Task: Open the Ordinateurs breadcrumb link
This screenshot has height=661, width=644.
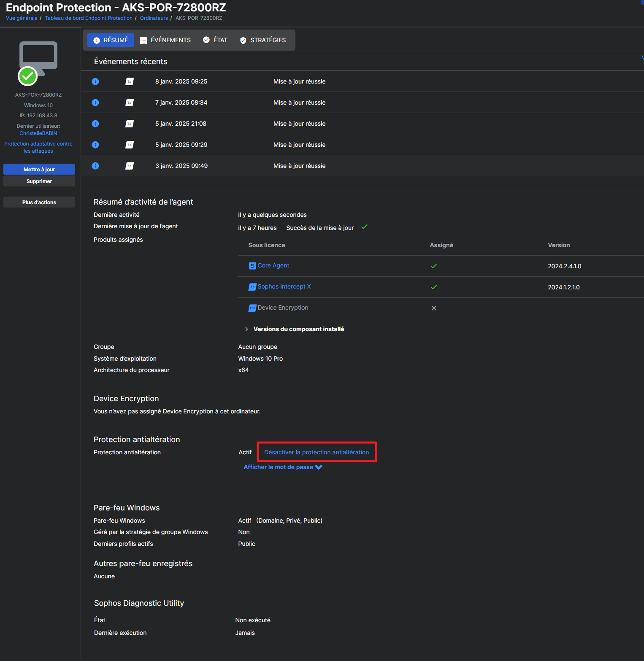Action: pyautogui.click(x=154, y=18)
